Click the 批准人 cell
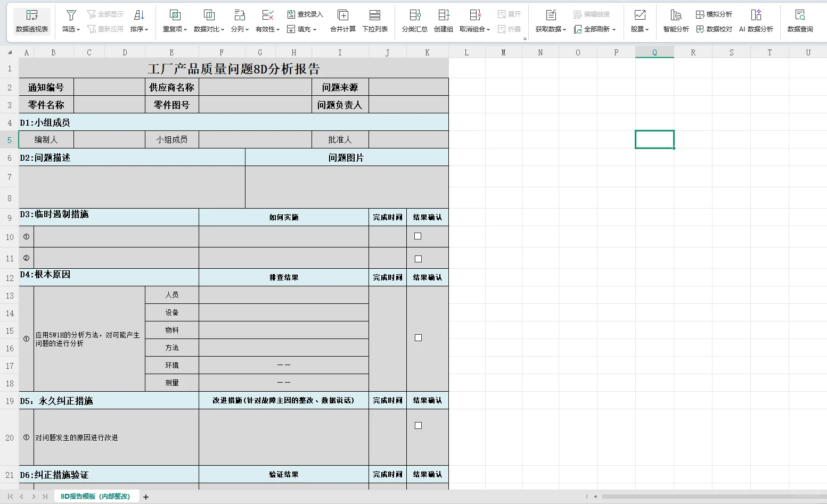This screenshot has width=827, height=504. pyautogui.click(x=340, y=139)
